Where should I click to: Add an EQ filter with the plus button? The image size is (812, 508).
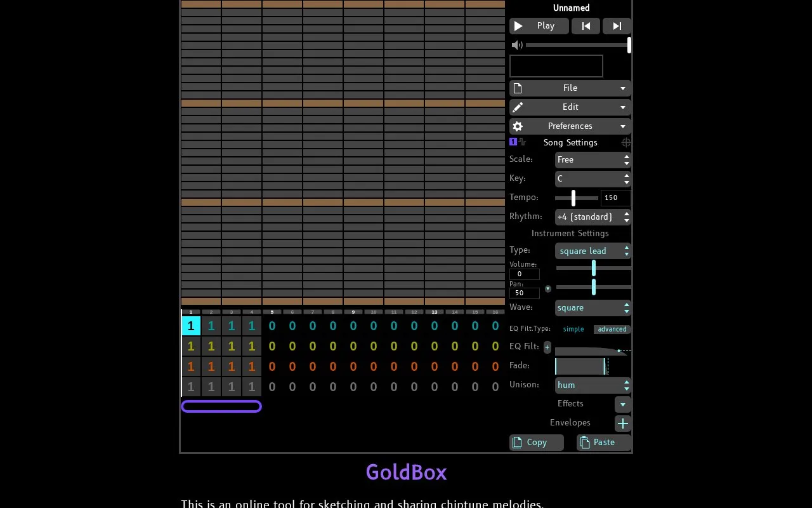(x=547, y=347)
